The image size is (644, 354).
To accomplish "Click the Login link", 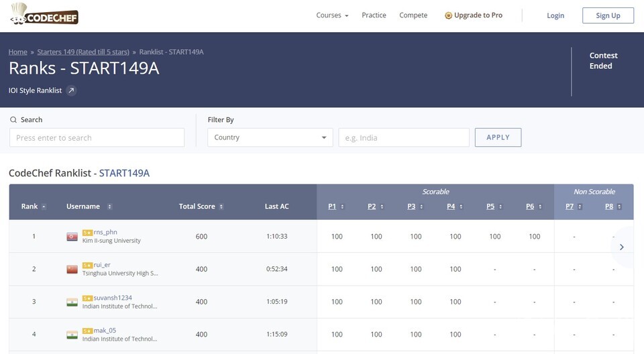I will (x=555, y=15).
